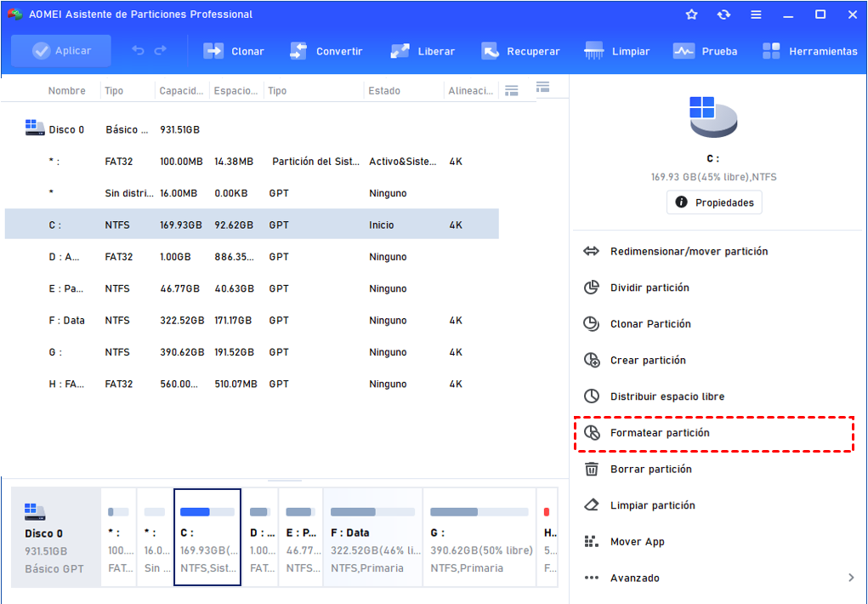
Task: Open Propiedades for drive C
Action: 713,202
